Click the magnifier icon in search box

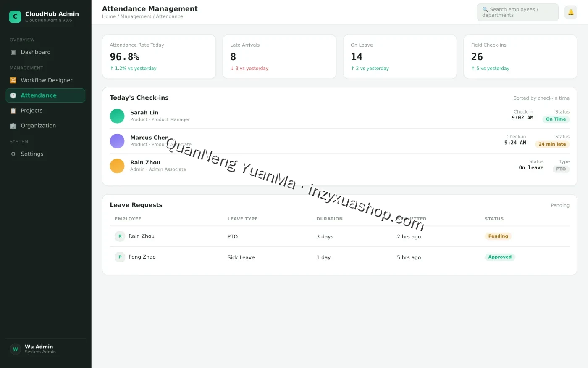click(485, 9)
